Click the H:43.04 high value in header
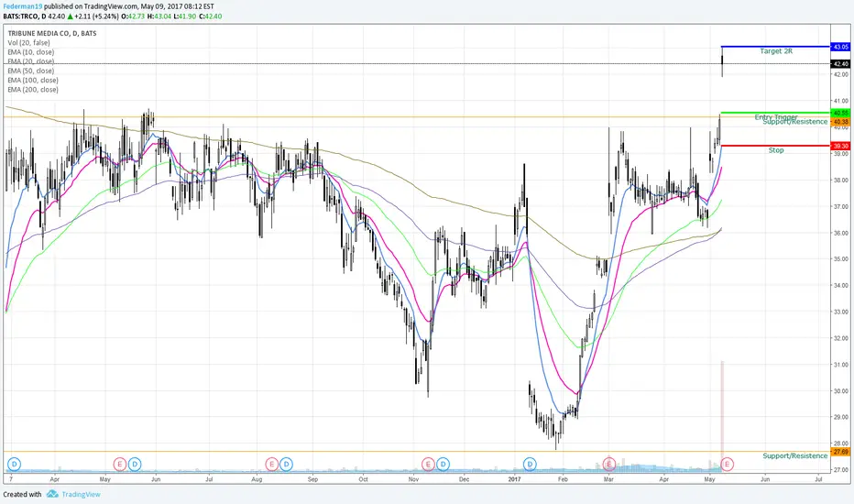The width and height of the screenshot is (854, 504). click(159, 16)
